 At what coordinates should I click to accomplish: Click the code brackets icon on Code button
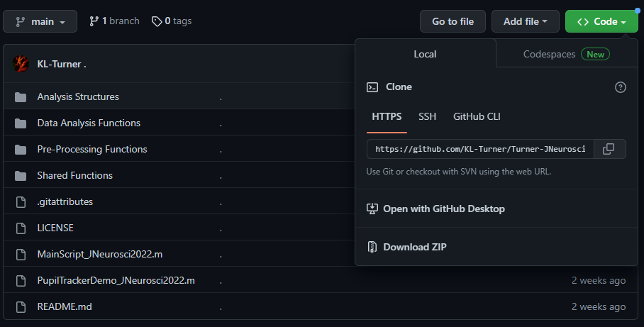(x=583, y=22)
